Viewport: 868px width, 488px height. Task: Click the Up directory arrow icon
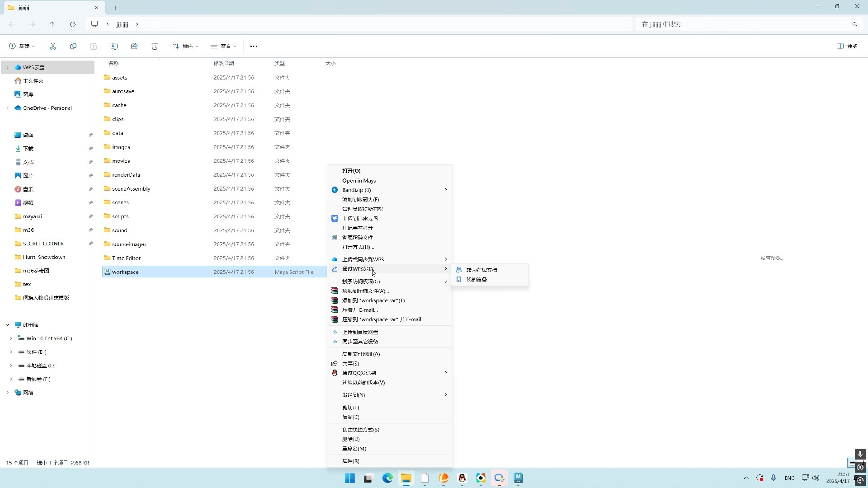coord(52,24)
